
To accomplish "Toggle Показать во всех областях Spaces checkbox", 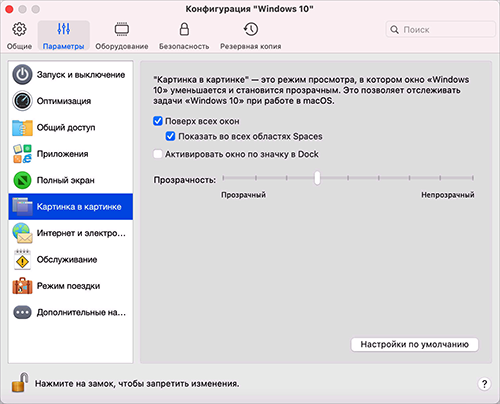I will pyautogui.click(x=170, y=136).
